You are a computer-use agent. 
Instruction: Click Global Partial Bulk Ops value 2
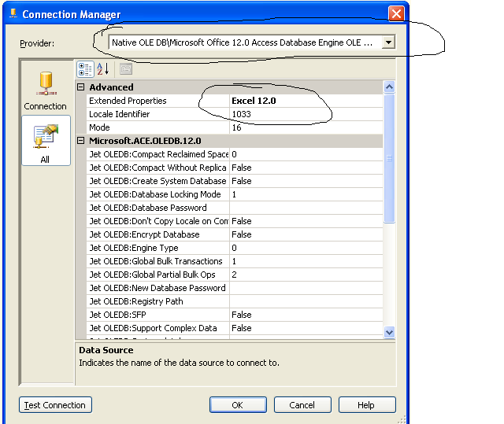(306, 275)
